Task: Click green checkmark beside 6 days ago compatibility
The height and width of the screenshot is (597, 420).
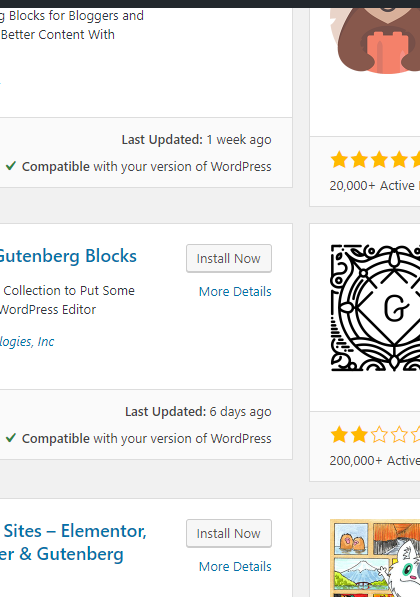Action: (x=11, y=438)
